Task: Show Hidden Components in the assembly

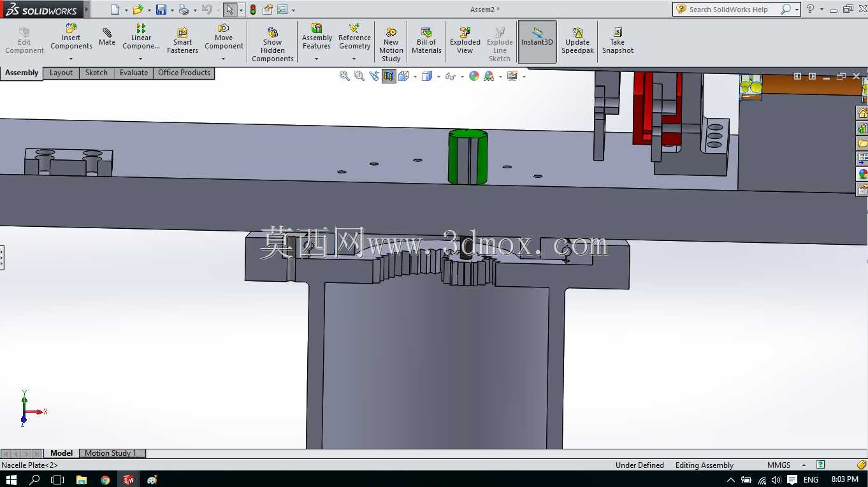Action: (273, 45)
